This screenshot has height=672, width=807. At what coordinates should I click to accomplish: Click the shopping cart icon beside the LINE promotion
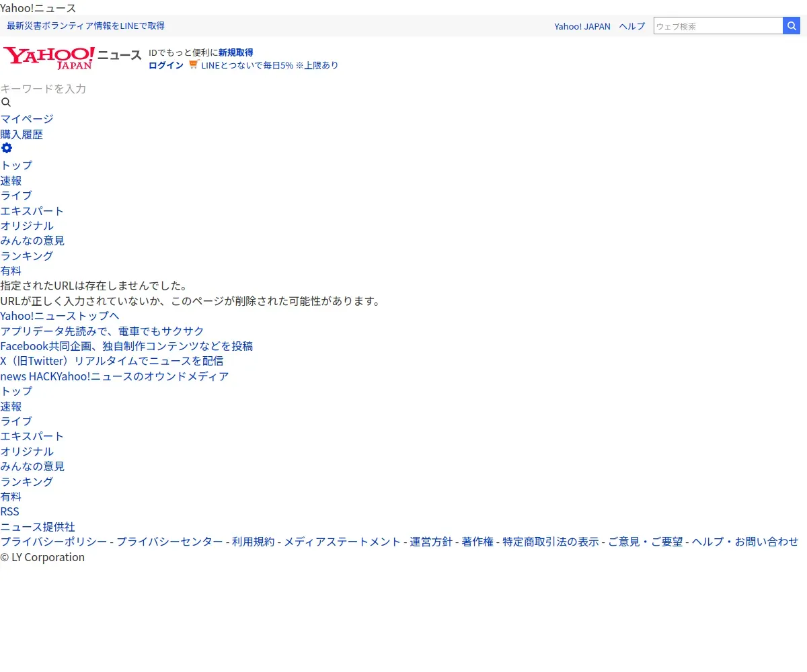[194, 65]
